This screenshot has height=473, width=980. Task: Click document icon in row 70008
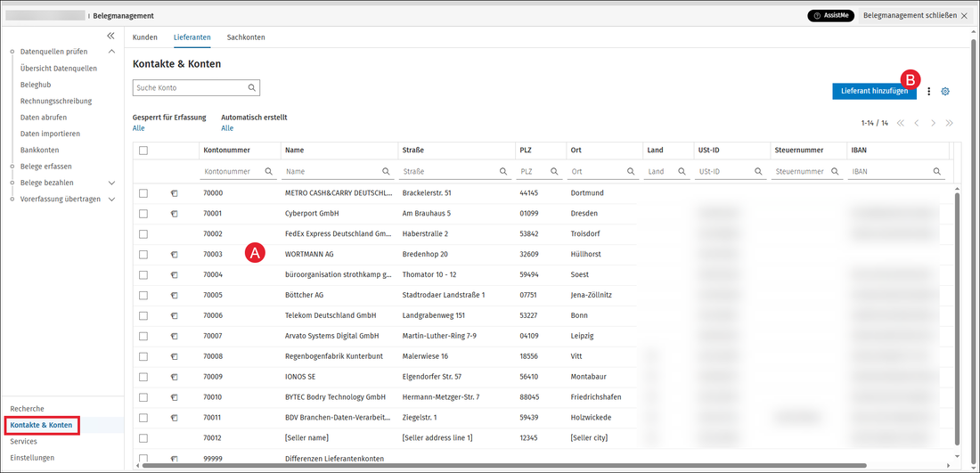click(x=175, y=357)
